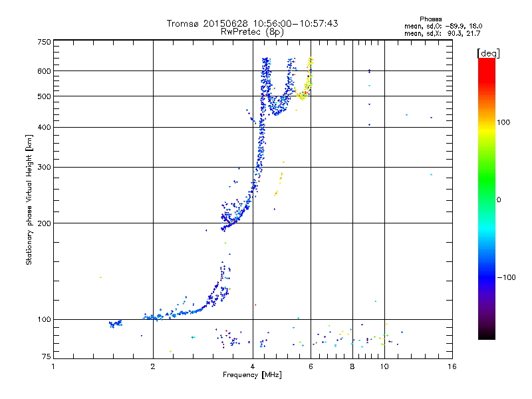
Task: Click the x-axis label 'Frequency [MHz]'
Action: pyautogui.click(x=252, y=375)
